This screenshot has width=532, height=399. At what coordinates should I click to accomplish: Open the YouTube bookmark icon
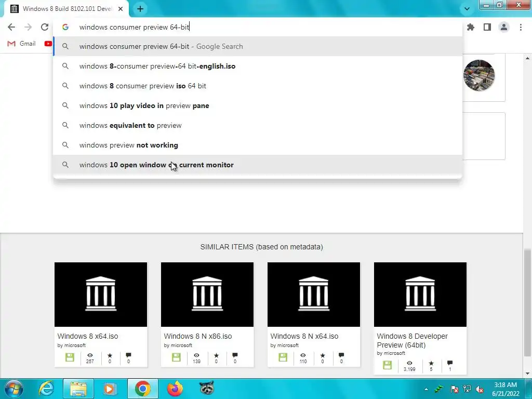tap(48, 44)
